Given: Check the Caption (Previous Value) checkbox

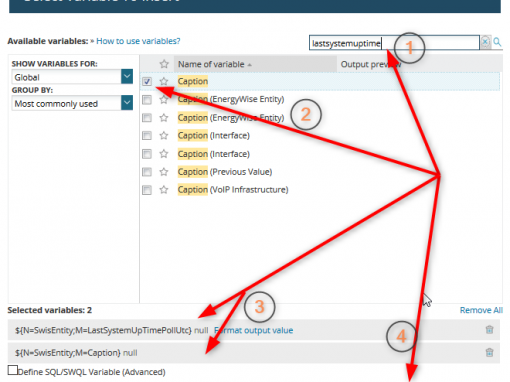Looking at the screenshot, I should [147, 172].
